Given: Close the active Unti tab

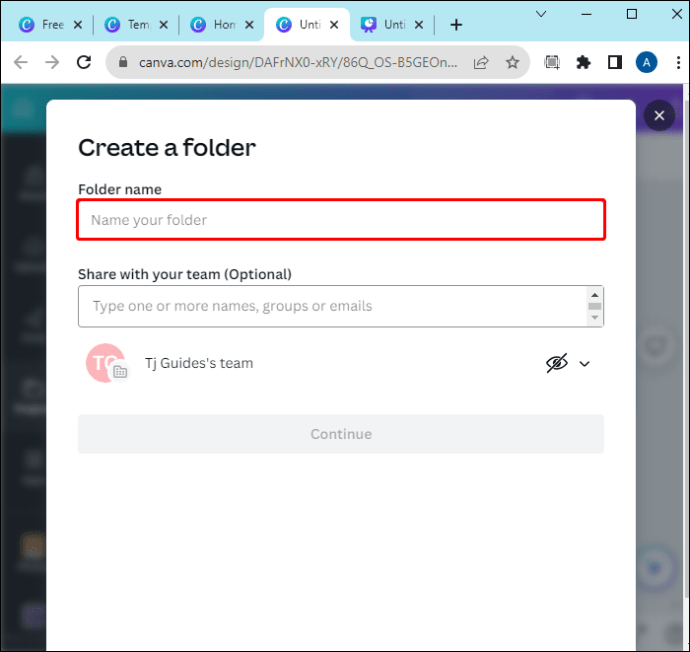Looking at the screenshot, I should 334,25.
